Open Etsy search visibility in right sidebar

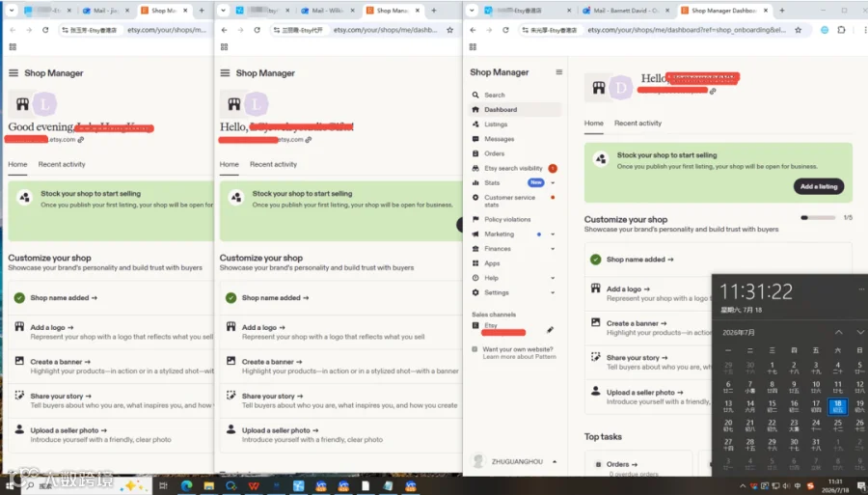pyautogui.click(x=515, y=168)
